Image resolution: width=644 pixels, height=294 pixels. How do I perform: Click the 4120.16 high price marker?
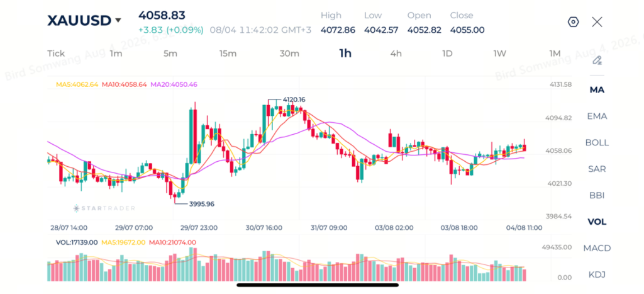tap(294, 99)
